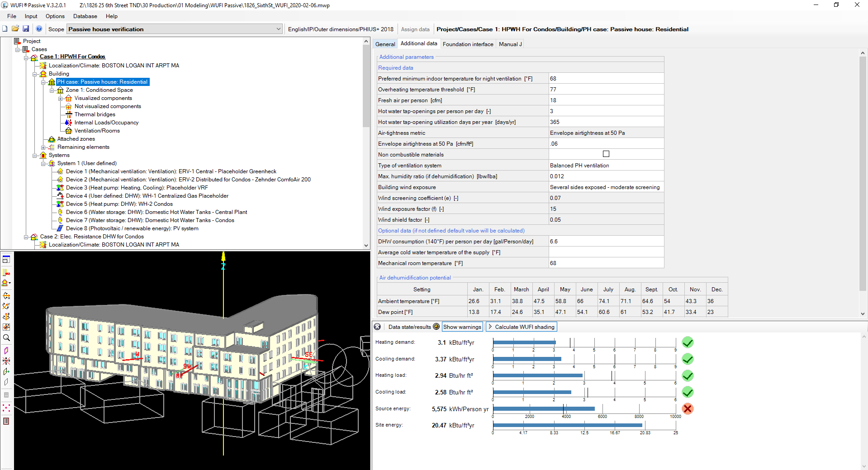Image resolution: width=868 pixels, height=470 pixels.
Task: Open the Scope dropdown
Action: click(x=278, y=29)
